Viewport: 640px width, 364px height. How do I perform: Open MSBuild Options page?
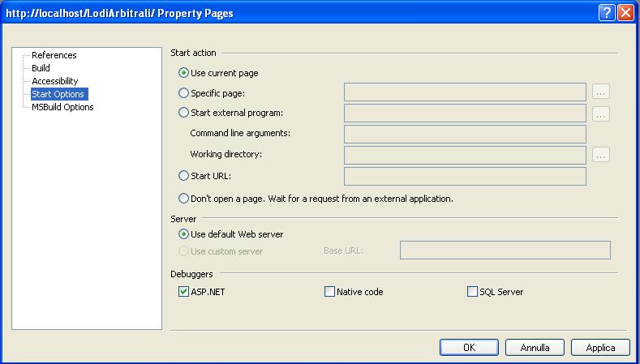click(x=62, y=107)
